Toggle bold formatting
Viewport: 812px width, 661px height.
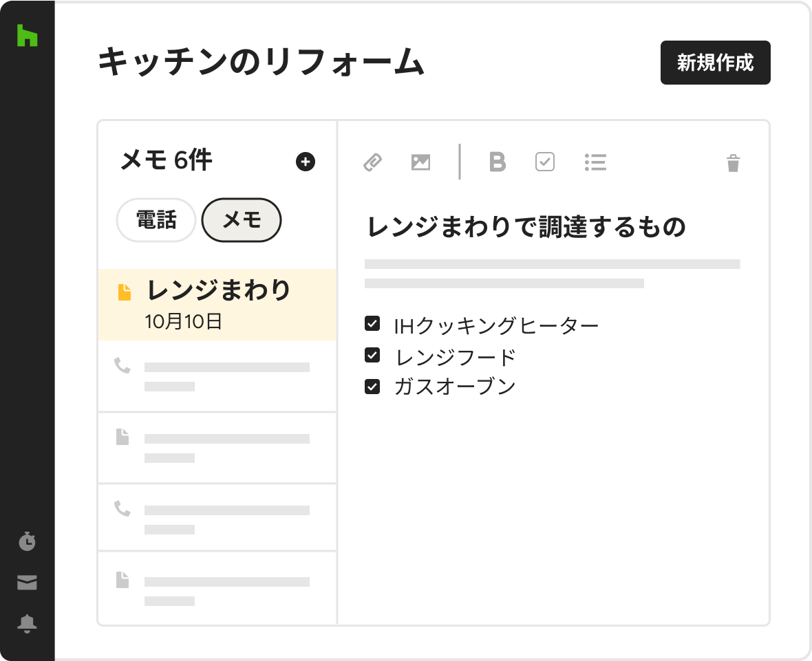tap(497, 162)
